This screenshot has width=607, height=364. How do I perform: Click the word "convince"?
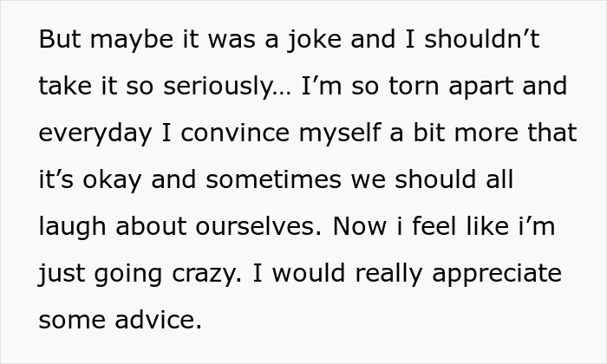pyautogui.click(x=235, y=133)
